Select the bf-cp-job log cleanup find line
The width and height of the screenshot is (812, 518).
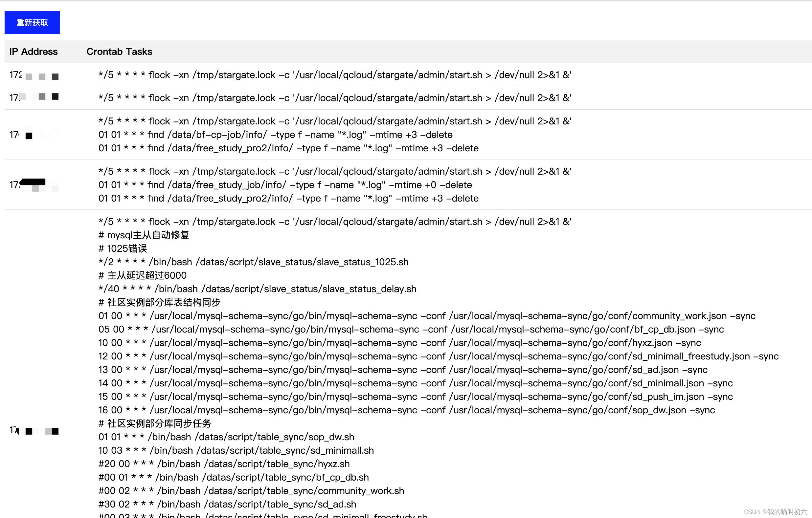pyautogui.click(x=276, y=135)
